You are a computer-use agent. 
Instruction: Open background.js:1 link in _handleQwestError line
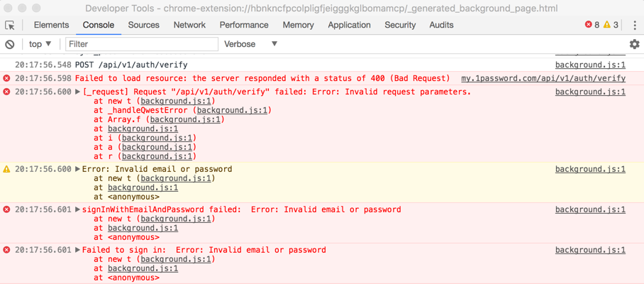[234, 110]
